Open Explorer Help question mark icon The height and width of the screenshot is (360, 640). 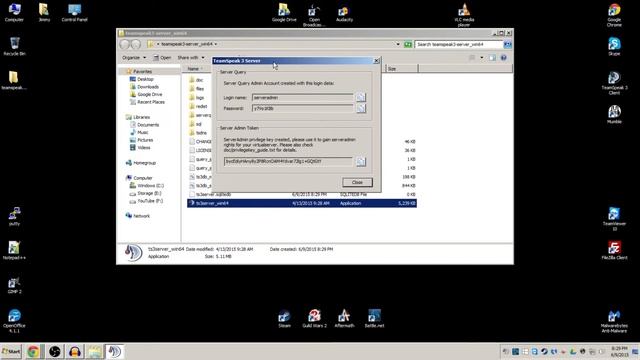pos(503,58)
